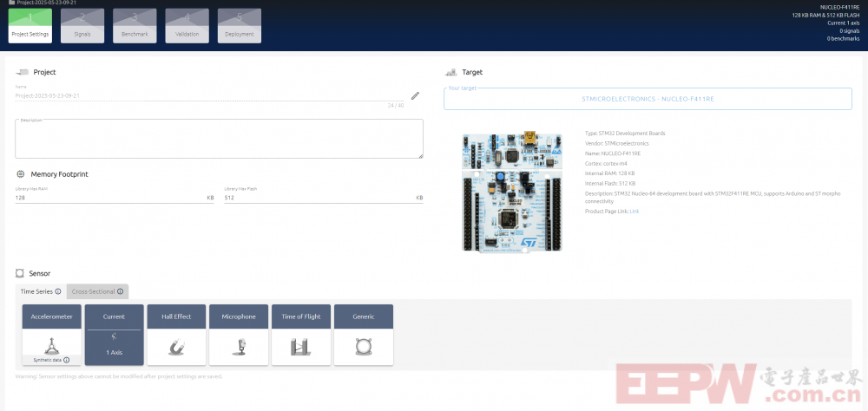Click the Library Max Flash field

tap(323, 198)
